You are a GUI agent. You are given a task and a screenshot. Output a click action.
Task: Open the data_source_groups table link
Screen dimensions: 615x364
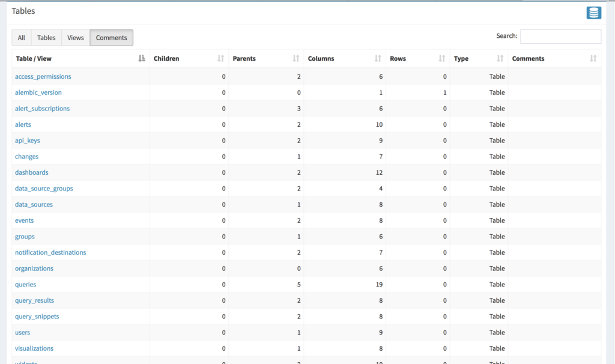(x=44, y=189)
